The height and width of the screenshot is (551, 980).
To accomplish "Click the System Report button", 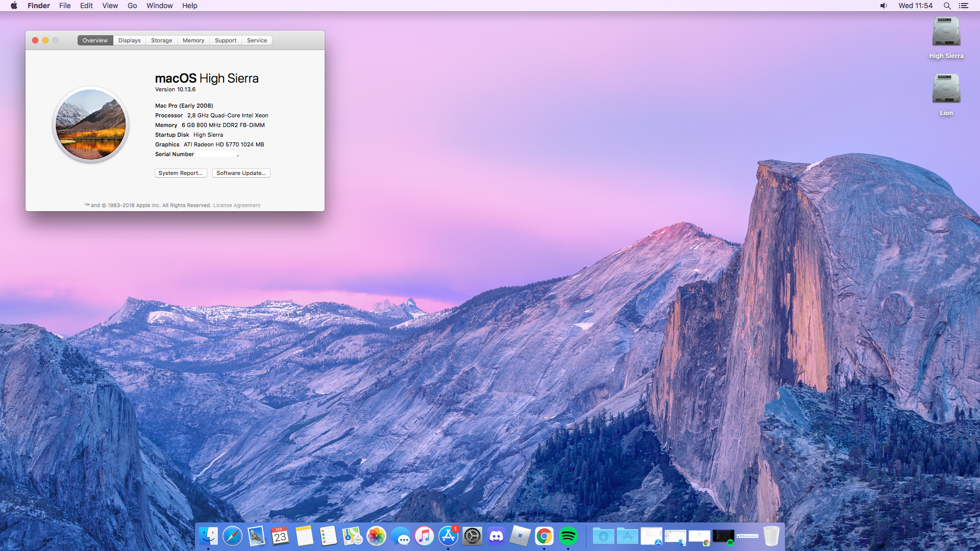I will (x=181, y=173).
